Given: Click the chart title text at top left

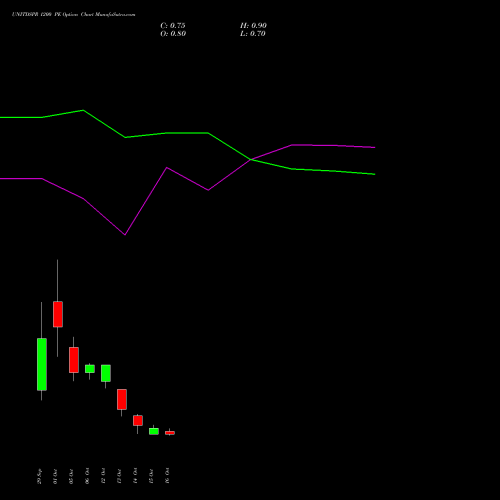Looking at the screenshot, I should tap(74, 15).
